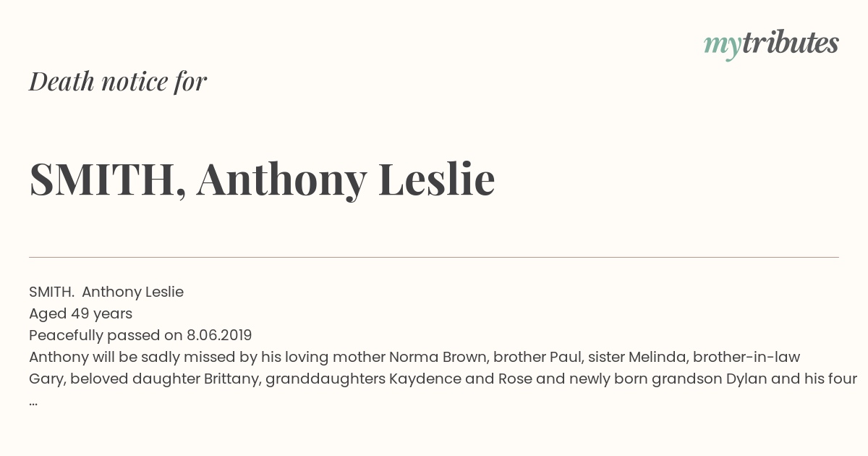This screenshot has width=868, height=456.
Task: Click the 'SMITH. Anthony Leslie' text line
Action: coord(106,292)
